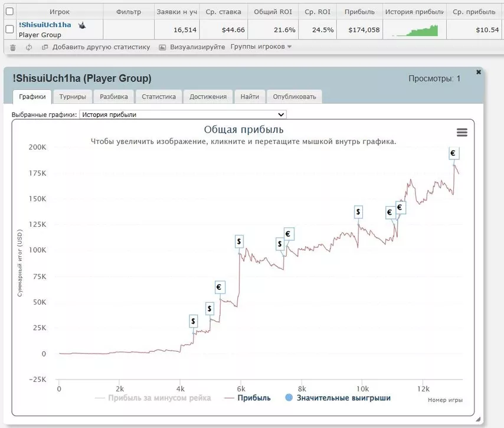The image size is (504, 428).
Task: Click the shark icon beside !ShisuiUch1ha
Action: tap(83, 25)
